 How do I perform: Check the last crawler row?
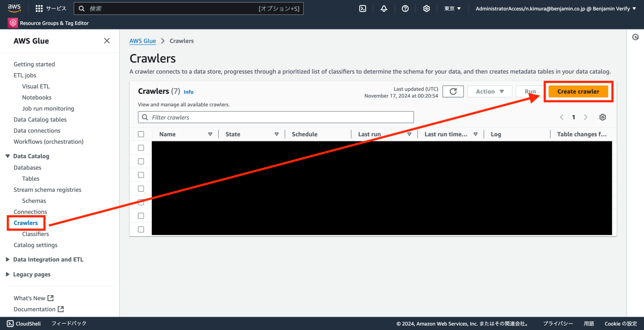click(x=141, y=229)
